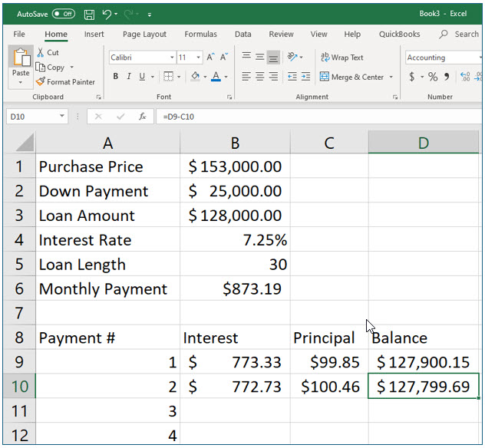485x448 pixels.
Task: Click the Undo arrow icon
Action: pos(107,15)
